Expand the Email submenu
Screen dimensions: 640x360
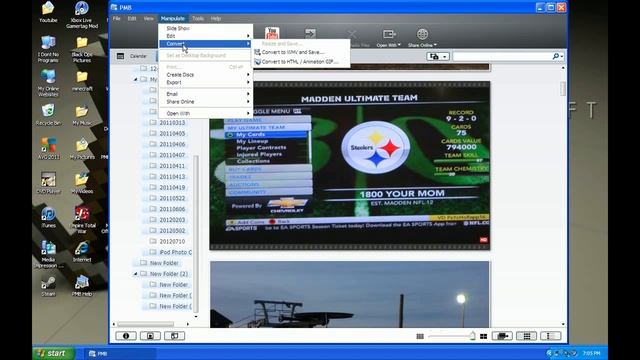205,94
